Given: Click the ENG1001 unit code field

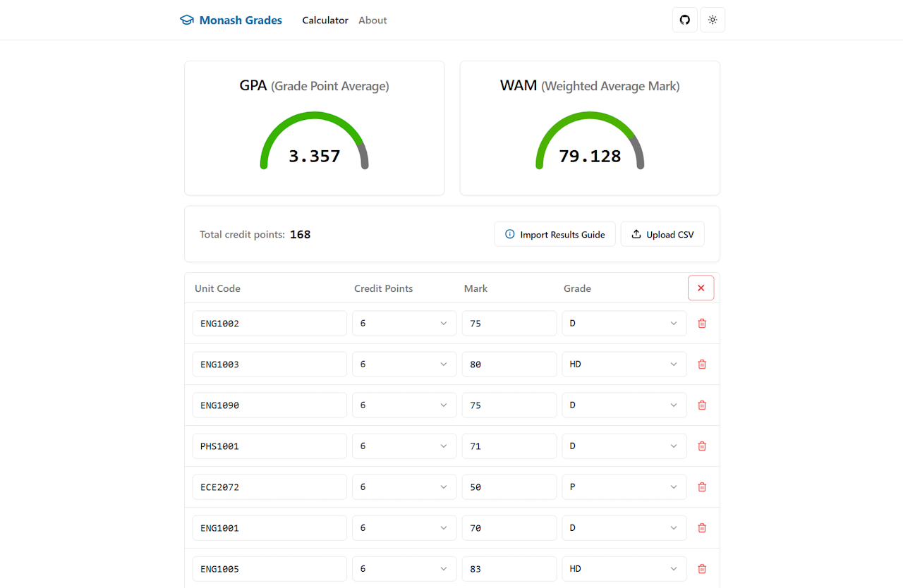Looking at the screenshot, I should point(269,528).
